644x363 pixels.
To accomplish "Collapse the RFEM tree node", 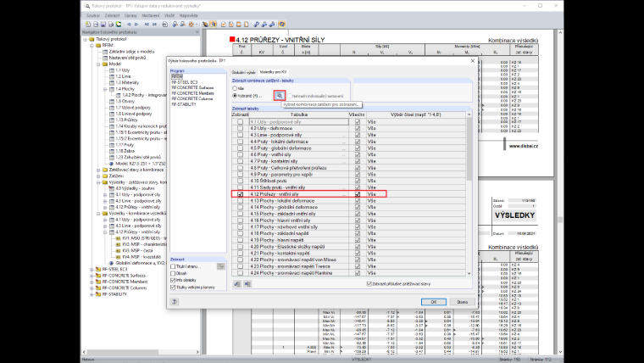I will (x=92, y=46).
